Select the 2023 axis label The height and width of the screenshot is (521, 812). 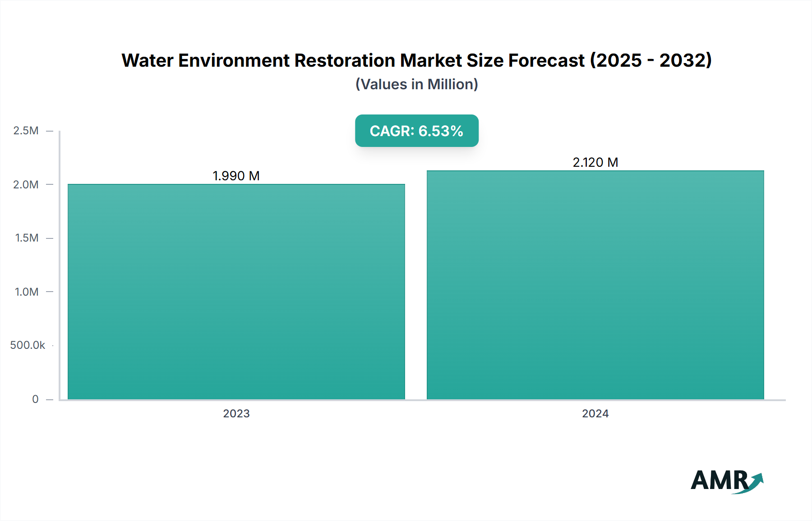[x=236, y=413]
